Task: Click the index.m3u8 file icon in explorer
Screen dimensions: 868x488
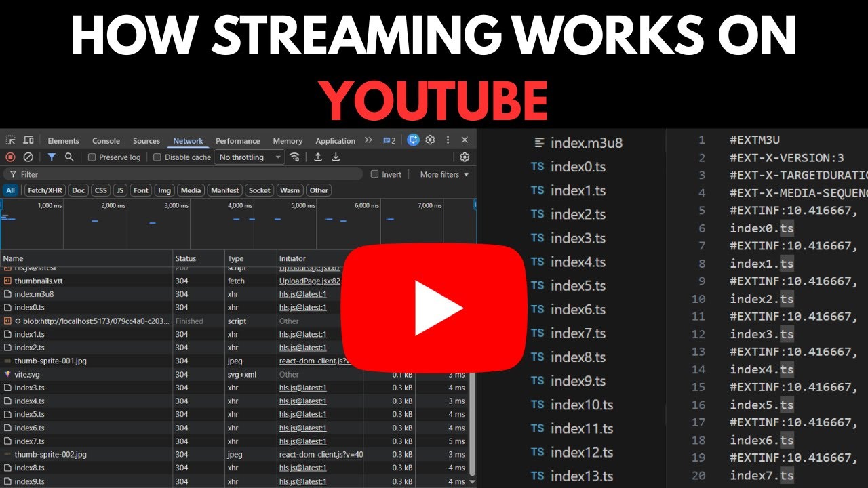Action: click(x=540, y=143)
